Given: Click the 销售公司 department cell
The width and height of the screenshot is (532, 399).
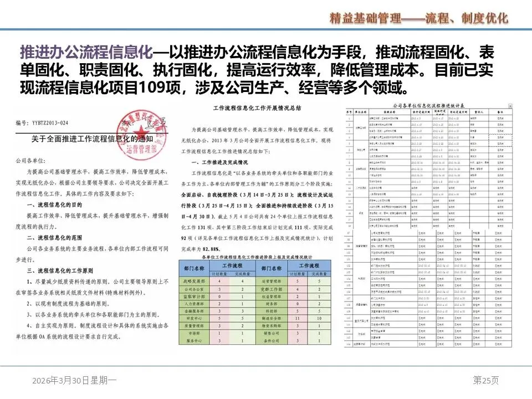Looking at the screenshot, I should [x=272, y=333].
